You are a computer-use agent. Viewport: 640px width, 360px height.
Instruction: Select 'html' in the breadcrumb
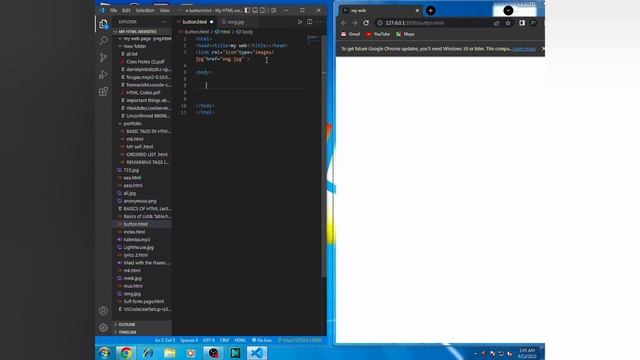coord(223,31)
